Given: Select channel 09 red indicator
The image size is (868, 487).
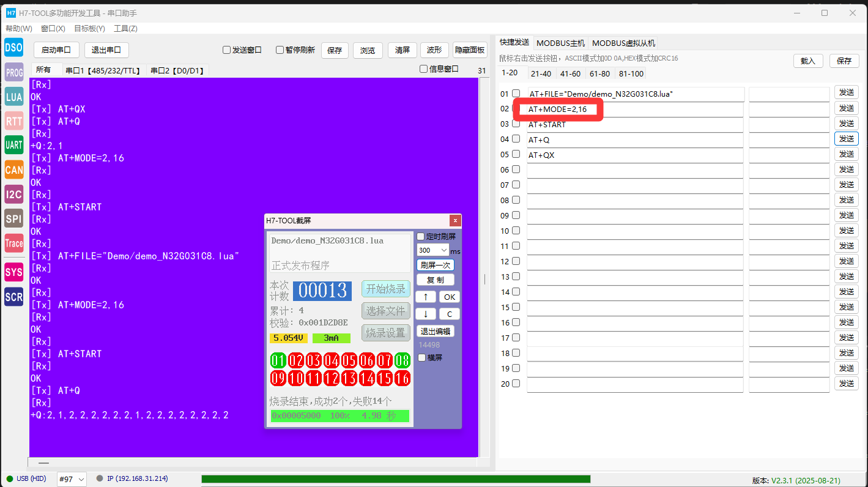Looking at the screenshot, I should pos(278,378).
